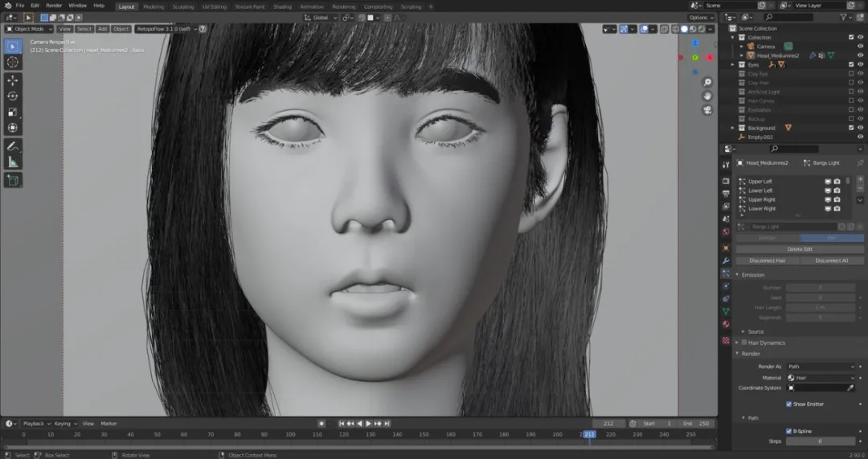This screenshot has height=459, width=868.
Task: Hide the Collection with its eye icon
Action: click(860, 37)
